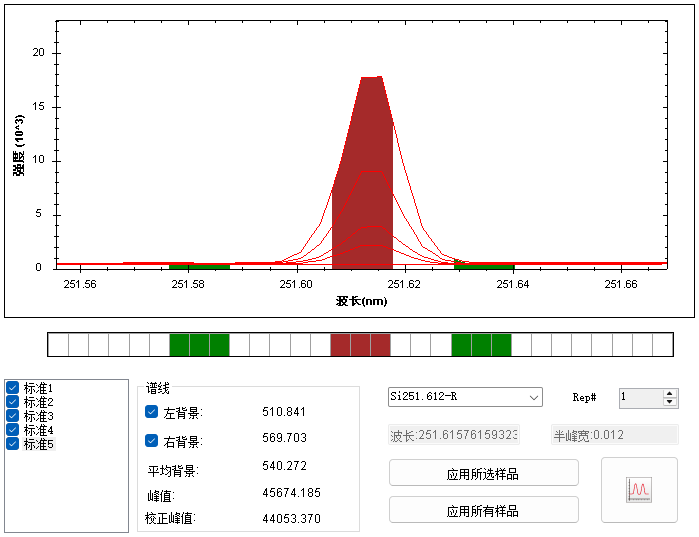The height and width of the screenshot is (537, 699).
Task: Click the right green background marker on chart
Action: coord(484,266)
